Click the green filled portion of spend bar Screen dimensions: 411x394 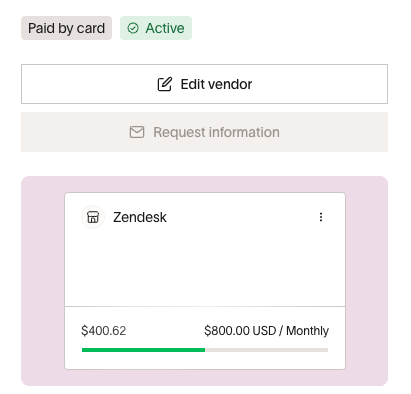click(x=143, y=350)
